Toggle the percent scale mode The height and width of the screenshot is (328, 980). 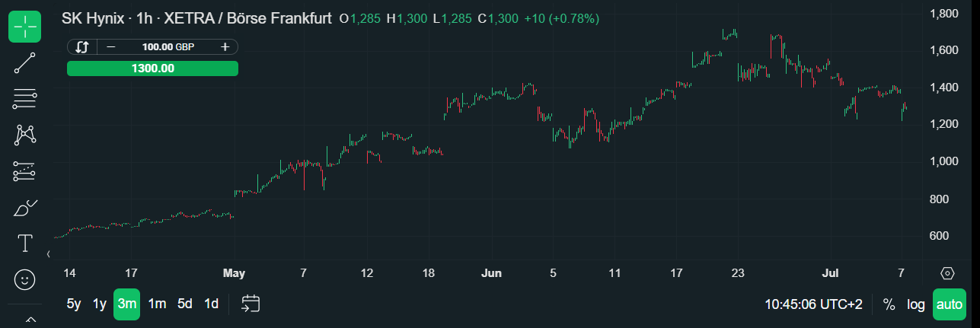click(x=889, y=304)
